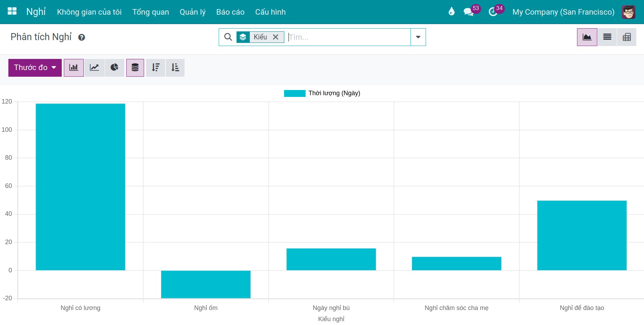Viewport: 644px width, 325px height.
Task: Click the Ngày nghỉ bù bar
Action: [331, 259]
